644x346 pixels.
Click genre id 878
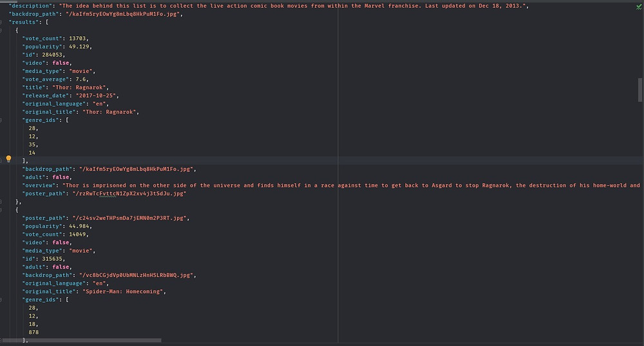pos(33,332)
